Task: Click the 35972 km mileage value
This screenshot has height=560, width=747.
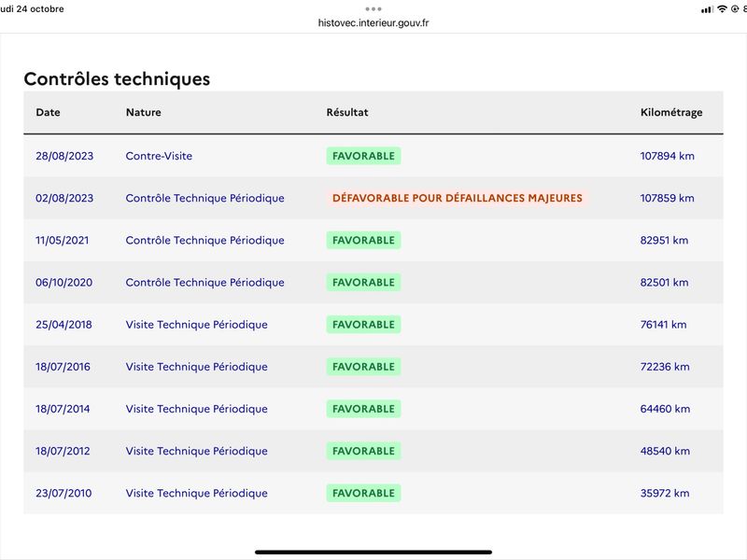Action: pos(665,493)
